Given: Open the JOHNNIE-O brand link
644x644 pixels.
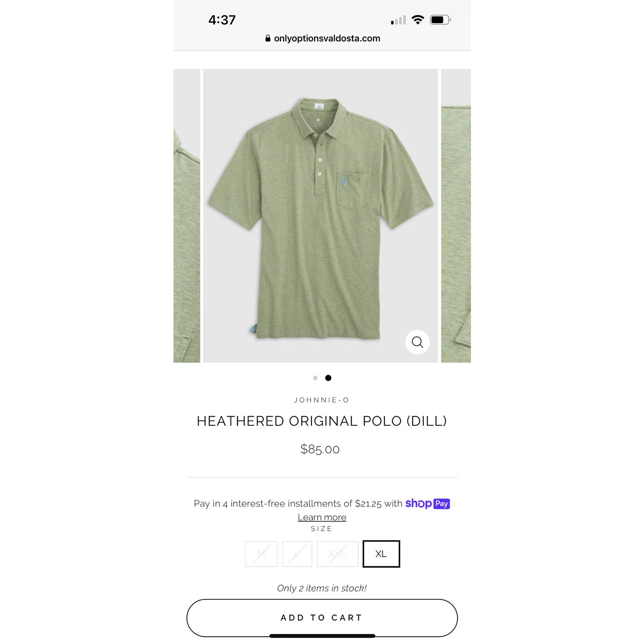Looking at the screenshot, I should click(322, 400).
